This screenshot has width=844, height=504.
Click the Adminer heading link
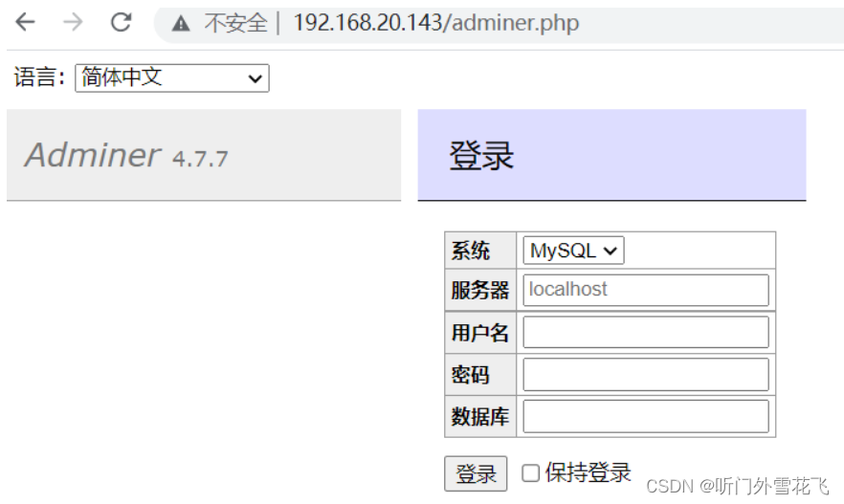point(93,155)
